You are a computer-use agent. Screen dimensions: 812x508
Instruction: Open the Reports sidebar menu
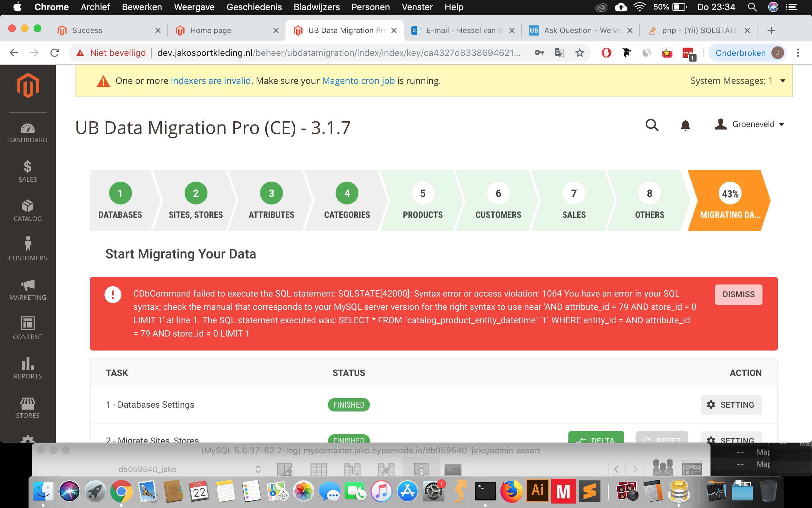(28, 368)
